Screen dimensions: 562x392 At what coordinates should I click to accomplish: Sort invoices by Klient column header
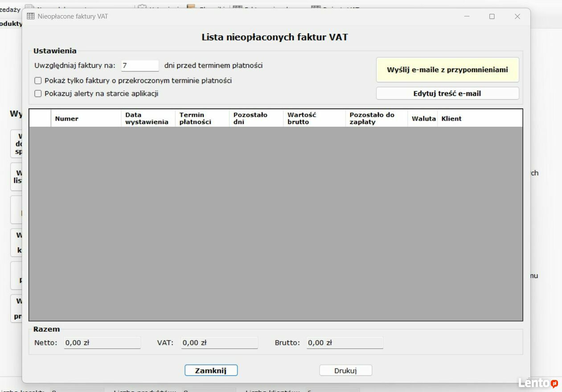click(x=479, y=118)
